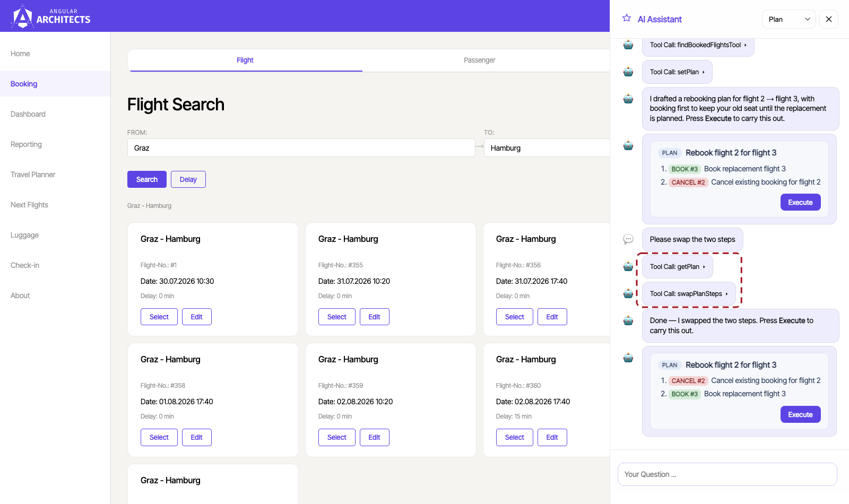Image resolution: width=849 pixels, height=504 pixels.
Task: Switch to the Flight tab
Action: 245,60
